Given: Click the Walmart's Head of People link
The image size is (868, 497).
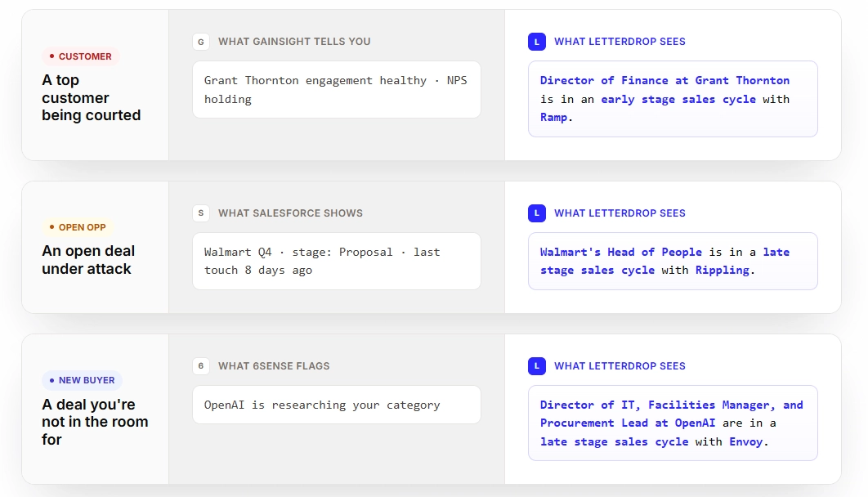Looking at the screenshot, I should 621,252.
